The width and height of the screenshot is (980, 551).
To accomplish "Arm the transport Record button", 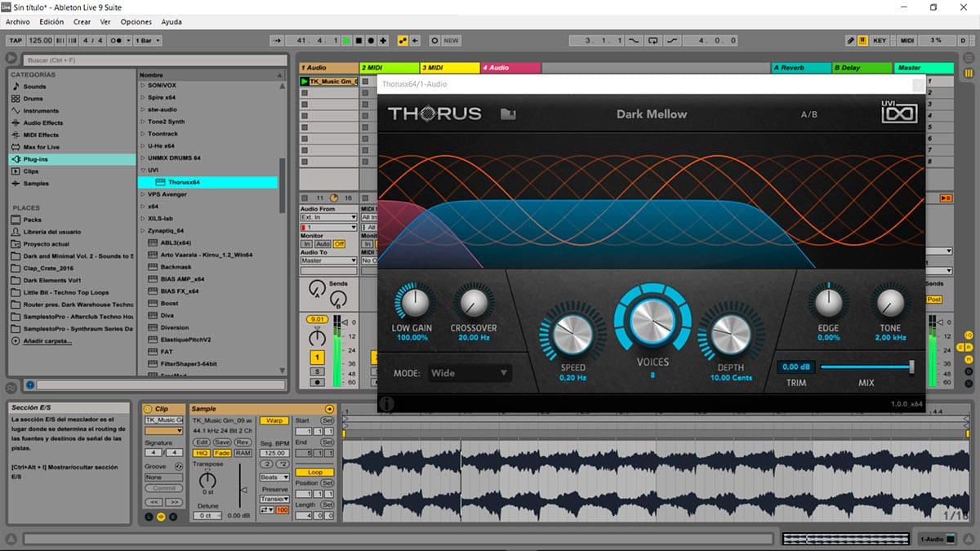I will tap(371, 40).
